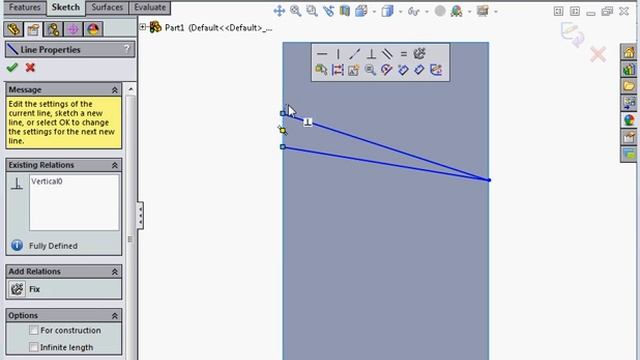Cancel sketch with confirmation corner red X
This screenshot has height=360, width=640.
click(x=598, y=54)
